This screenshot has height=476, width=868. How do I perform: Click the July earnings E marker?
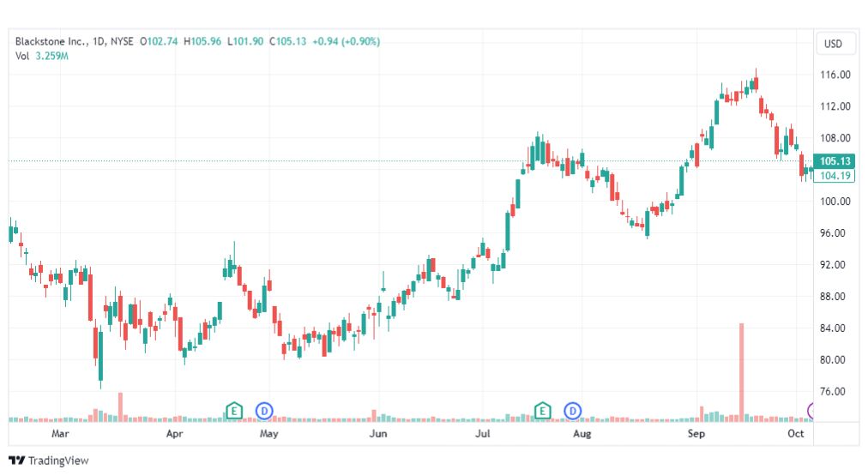pyautogui.click(x=542, y=411)
